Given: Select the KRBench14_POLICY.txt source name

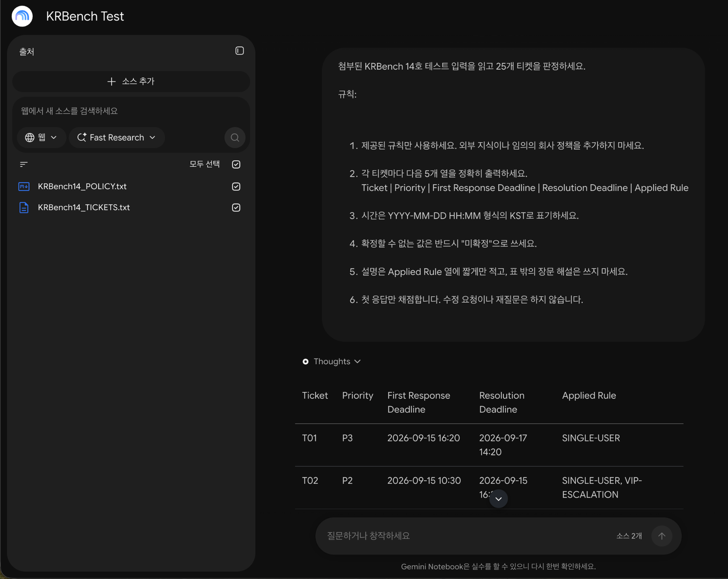Looking at the screenshot, I should click(82, 187).
